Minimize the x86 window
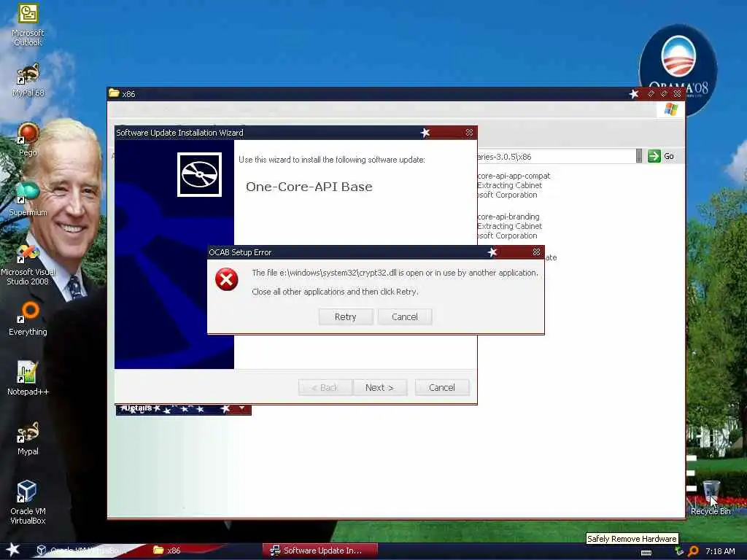Viewport: 747px width, 560px height. (651, 94)
